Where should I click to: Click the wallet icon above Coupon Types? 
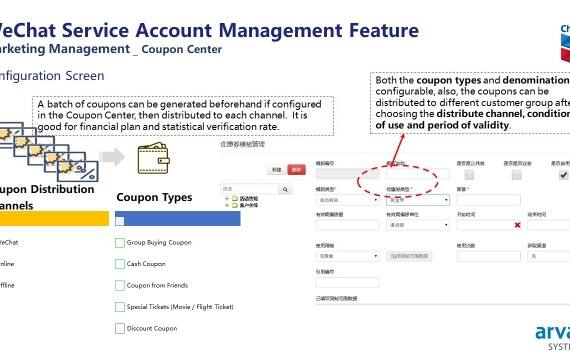pyautogui.click(x=153, y=158)
